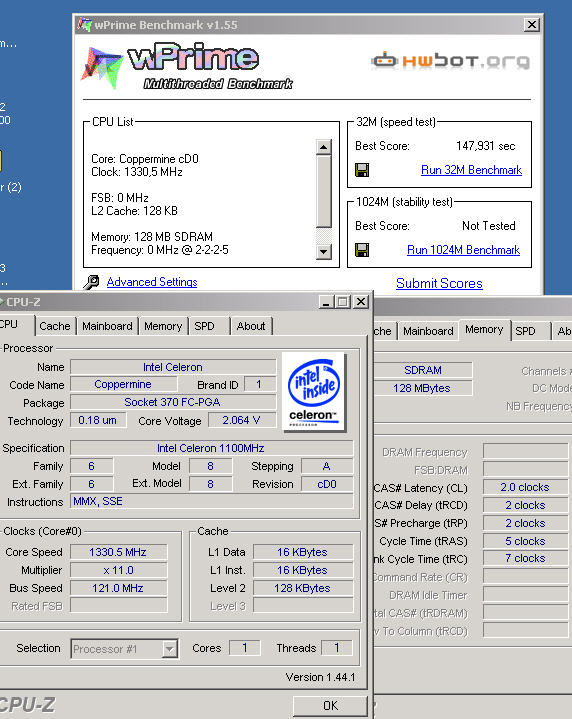Close the wPrime Benchmark window
This screenshot has height=719, width=572.
[532, 24]
